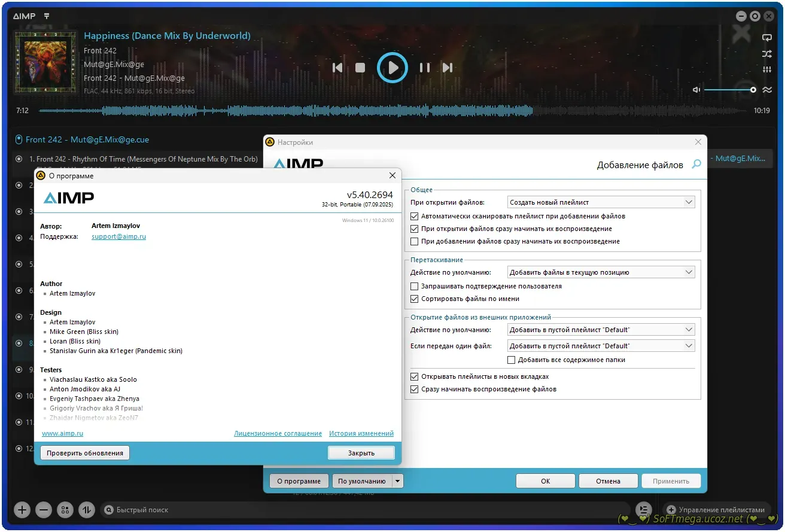Open the support@aimp.ru email link
Screen dimensions: 785x532
118,236
